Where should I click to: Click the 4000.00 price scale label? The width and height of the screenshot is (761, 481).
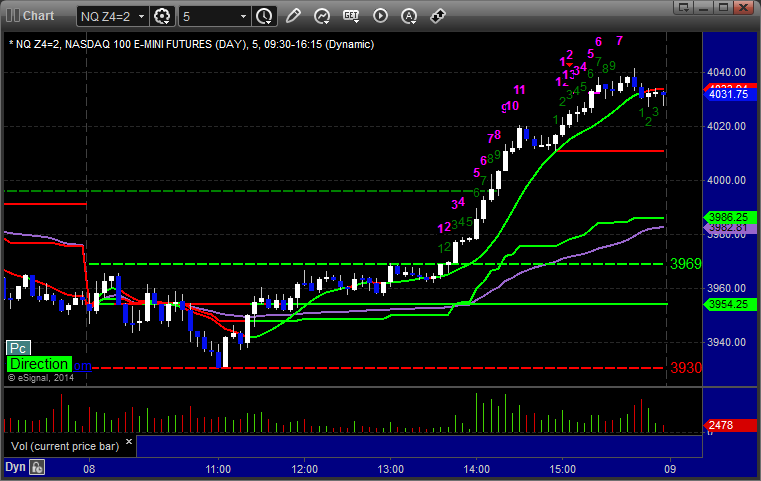pos(727,180)
